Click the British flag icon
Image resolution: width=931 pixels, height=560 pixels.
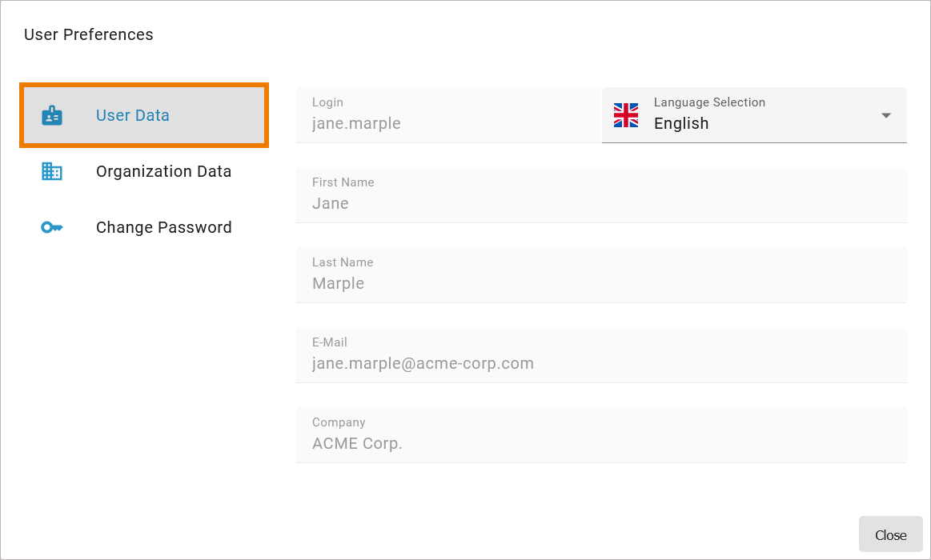pos(626,115)
